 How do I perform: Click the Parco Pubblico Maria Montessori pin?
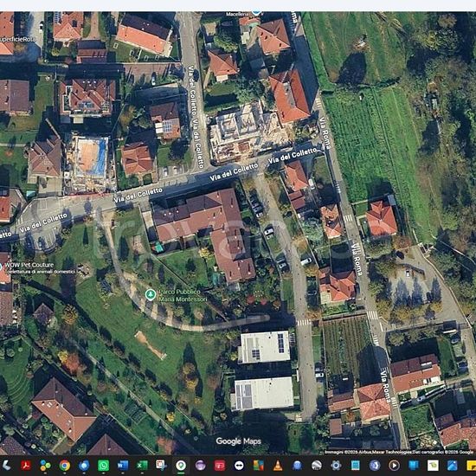(x=151, y=294)
